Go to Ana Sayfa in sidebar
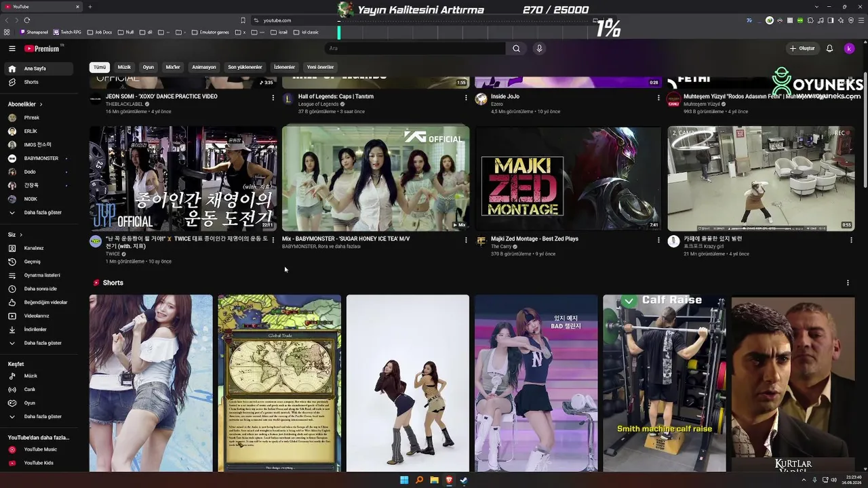 click(40, 68)
